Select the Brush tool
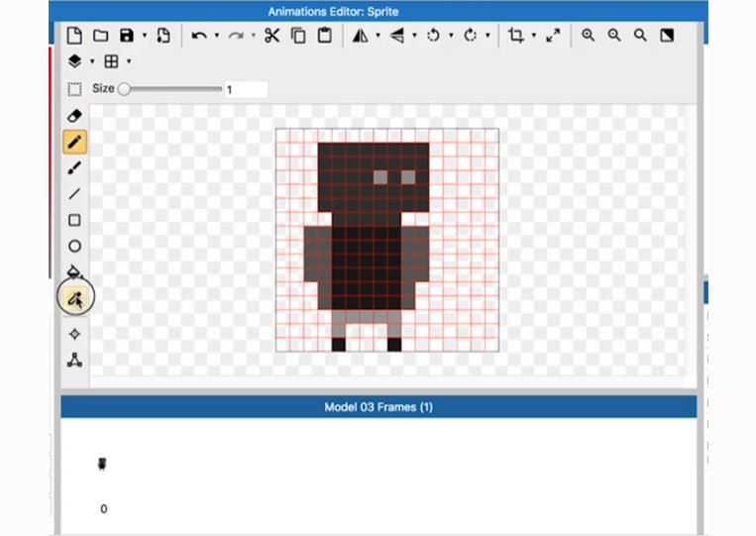The height and width of the screenshot is (536, 756). click(x=74, y=167)
